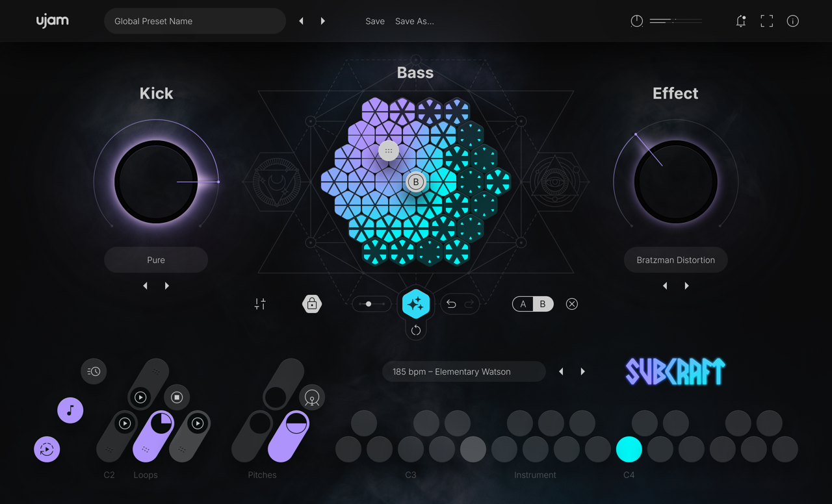This screenshot has width=832, height=504.
Task: Click the reset circular arrow under the sparkle hexagon
Action: 415,330
